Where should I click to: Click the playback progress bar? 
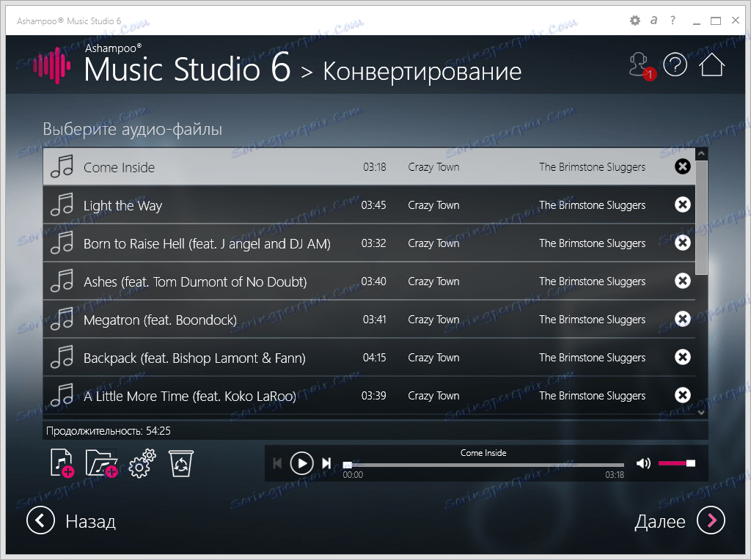(484, 465)
